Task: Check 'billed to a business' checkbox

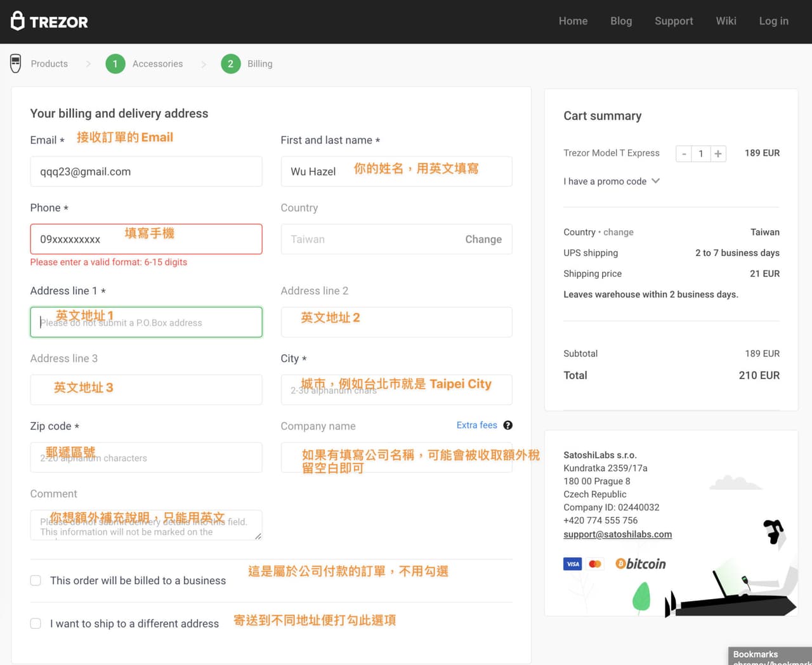Action: pyautogui.click(x=36, y=581)
